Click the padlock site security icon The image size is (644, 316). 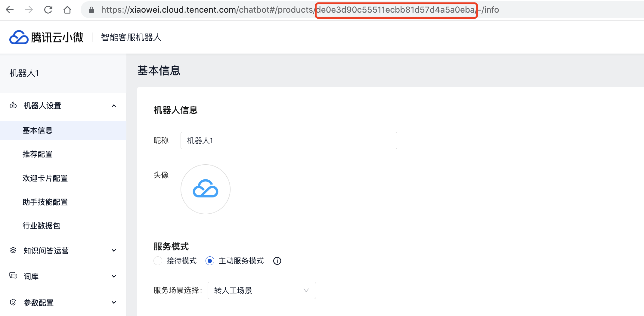point(91,10)
